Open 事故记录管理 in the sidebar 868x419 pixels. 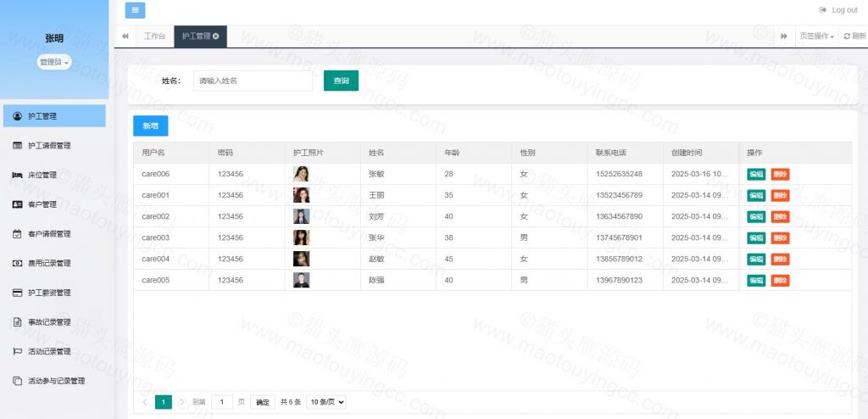(x=54, y=322)
